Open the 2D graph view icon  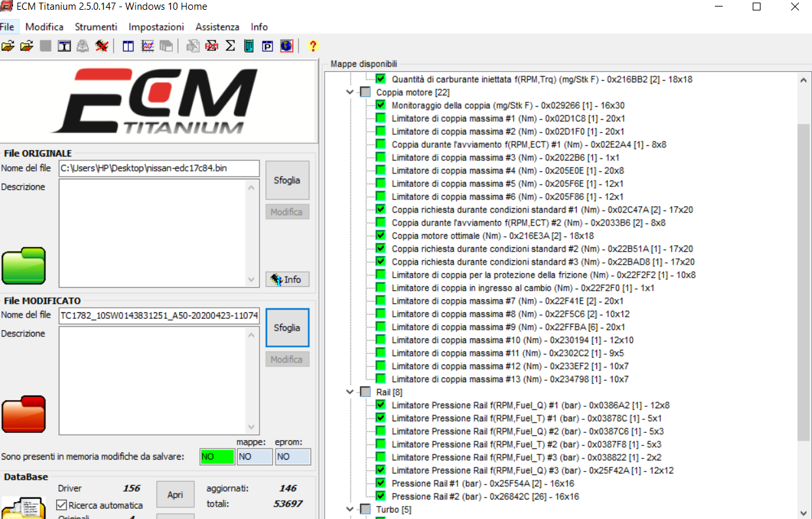click(147, 46)
